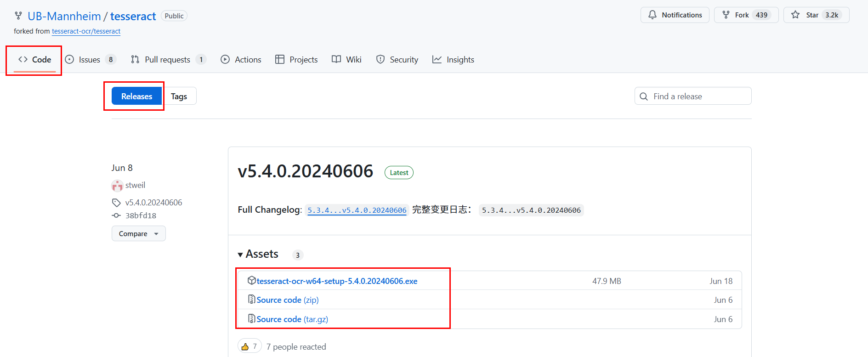Download tesseract-ocr-w64-setup-5.4.0.20240606.exe
The image size is (868, 357).
point(337,281)
